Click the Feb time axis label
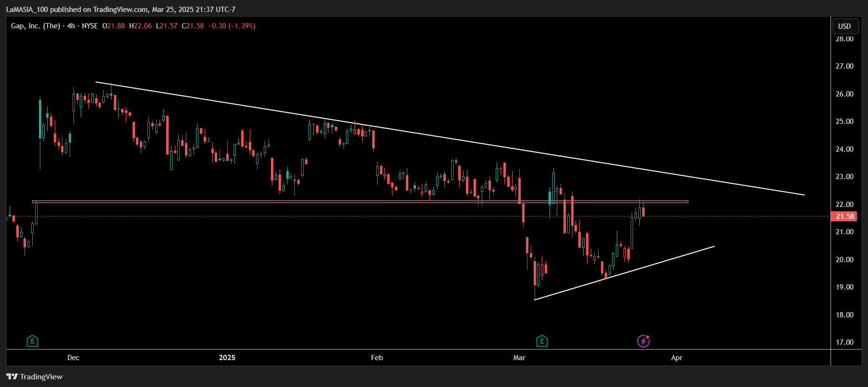 pos(377,358)
